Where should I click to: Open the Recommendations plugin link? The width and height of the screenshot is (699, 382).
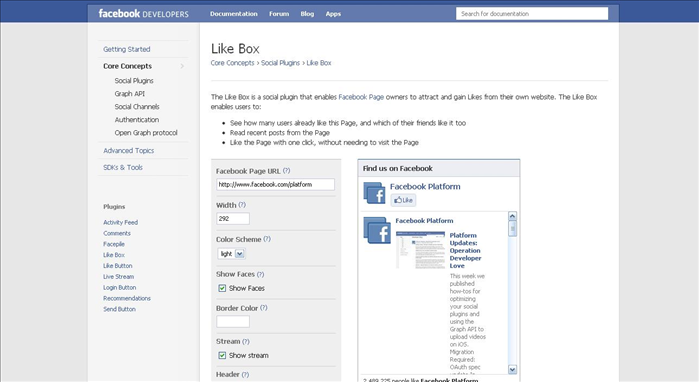127,298
